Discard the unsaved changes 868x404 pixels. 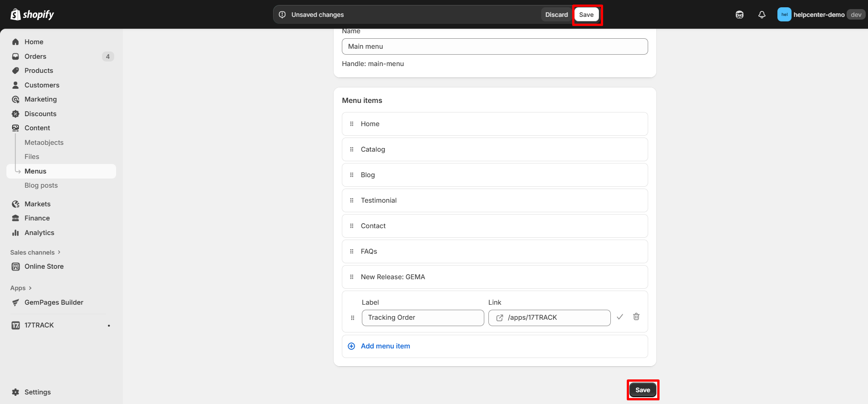556,15
